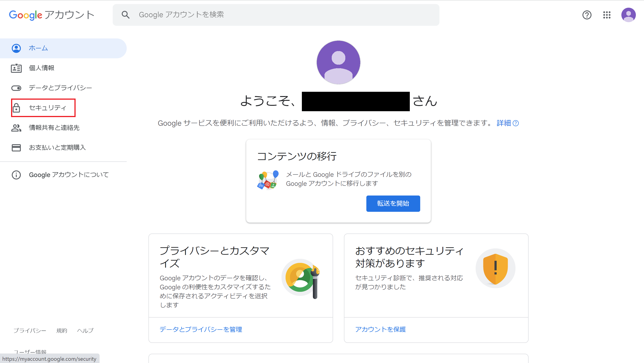Image resolution: width=644 pixels, height=363 pixels.
Task: Open お支払いと定期購入 from the sidebar
Action: click(63, 148)
